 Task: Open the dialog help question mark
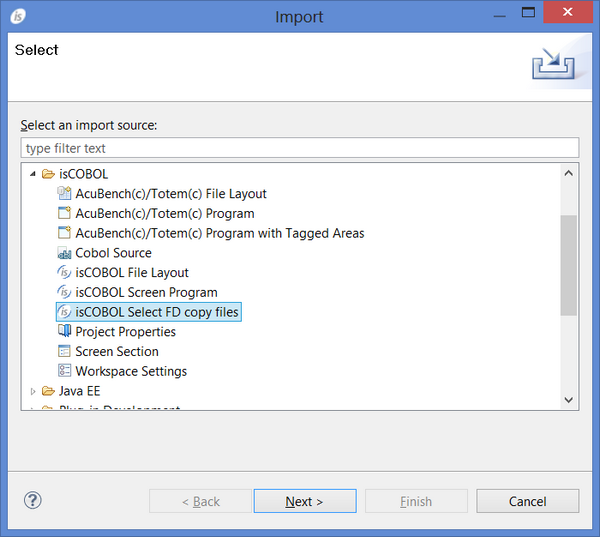[32, 501]
